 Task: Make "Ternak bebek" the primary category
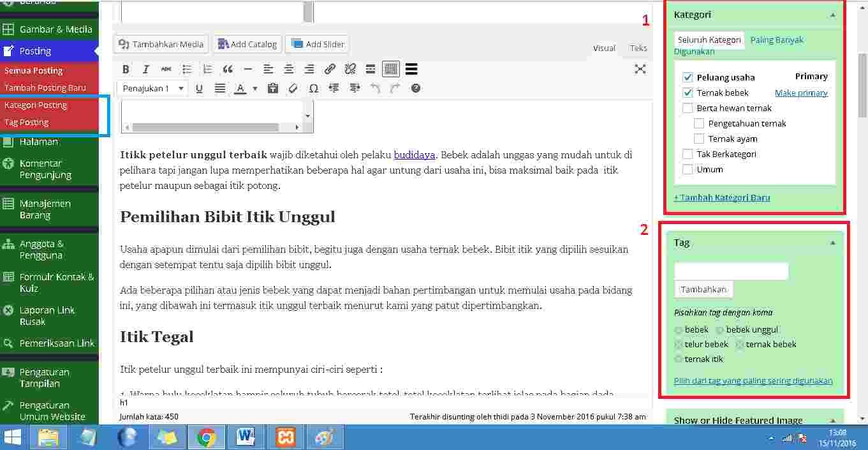click(x=801, y=93)
